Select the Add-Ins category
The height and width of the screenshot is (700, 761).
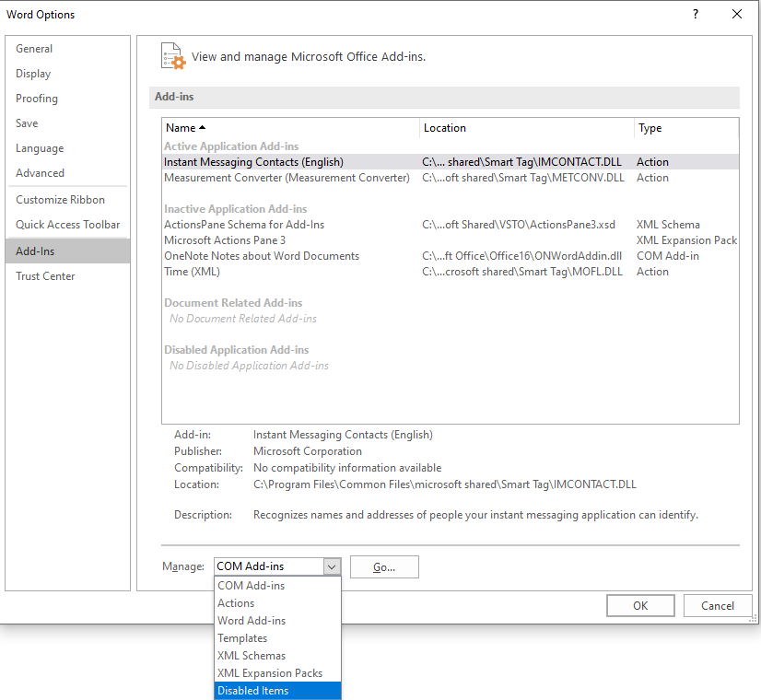click(67, 251)
